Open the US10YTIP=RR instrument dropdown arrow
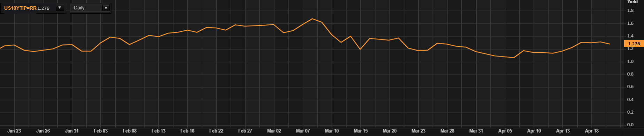Viewport: 644px width, 136px height. click(60, 8)
